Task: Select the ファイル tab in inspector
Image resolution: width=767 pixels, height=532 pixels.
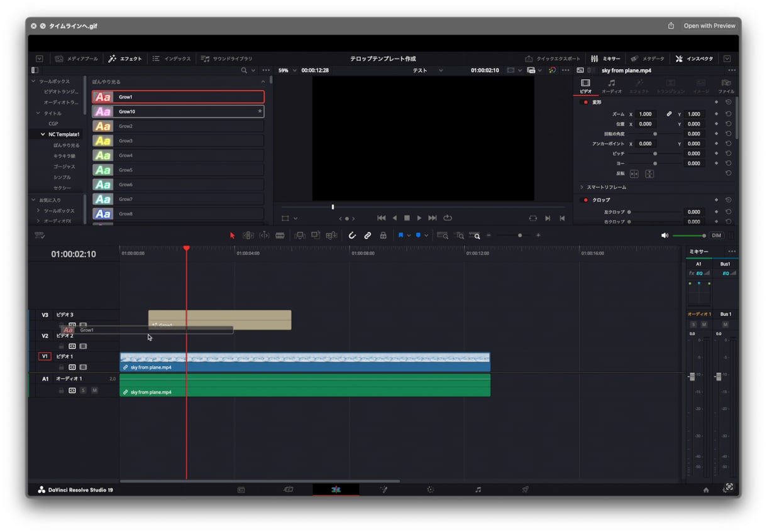Action: tap(726, 86)
